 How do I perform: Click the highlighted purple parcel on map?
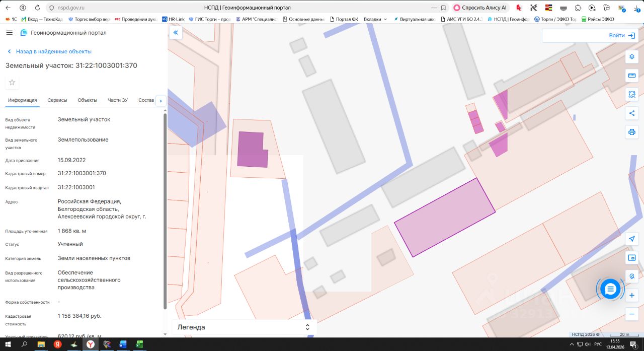[445, 217]
